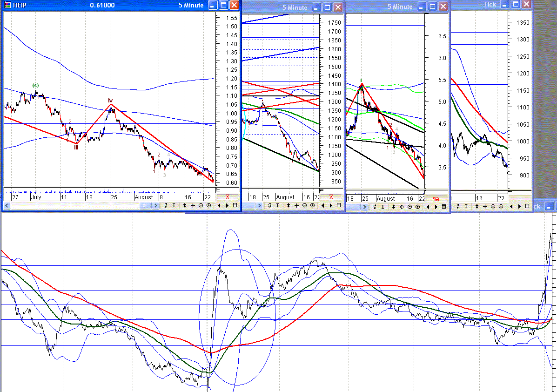Click the horizontal scrollbar thumb in ΠΕΙΡ chart
557x392 pixels.
pos(145,205)
